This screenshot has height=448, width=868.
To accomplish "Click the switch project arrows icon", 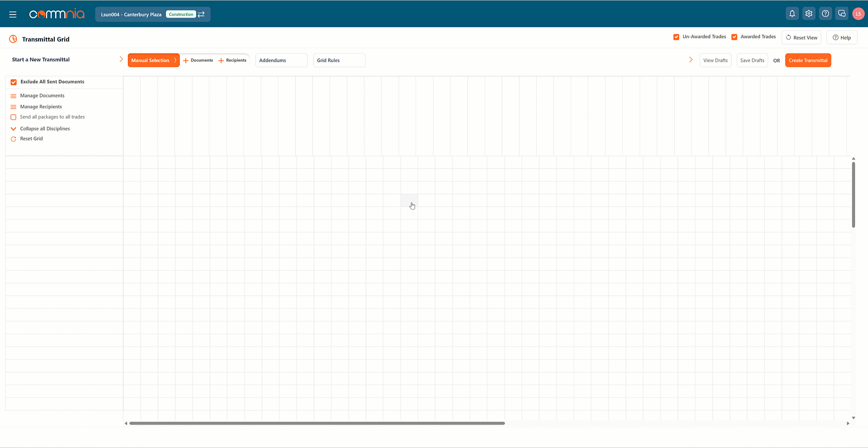I will (x=201, y=14).
